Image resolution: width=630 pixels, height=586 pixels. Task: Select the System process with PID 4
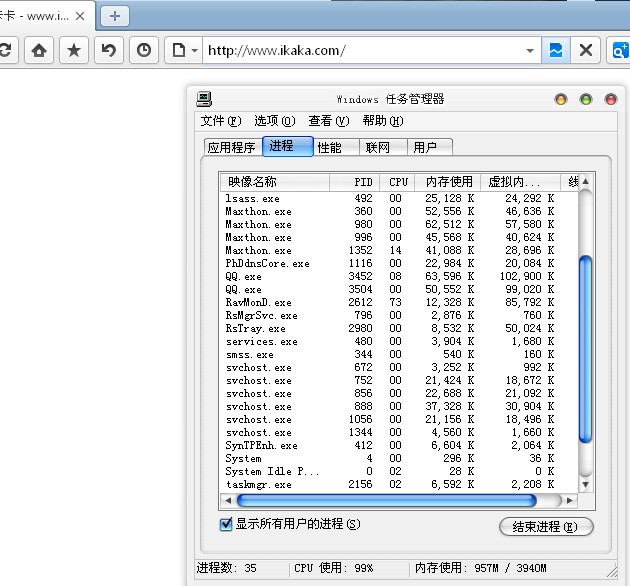point(399,458)
